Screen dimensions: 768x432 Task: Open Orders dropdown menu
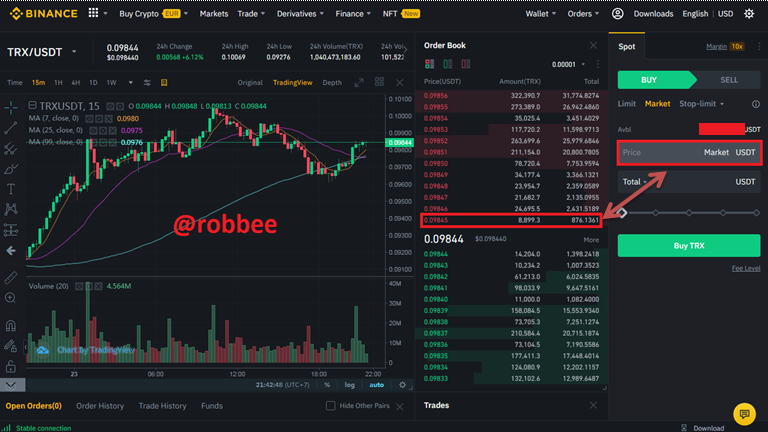click(583, 14)
